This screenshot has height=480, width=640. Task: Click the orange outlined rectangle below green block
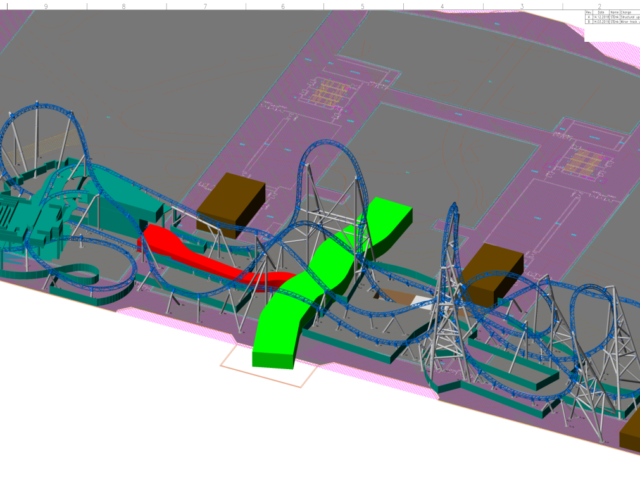269,366
